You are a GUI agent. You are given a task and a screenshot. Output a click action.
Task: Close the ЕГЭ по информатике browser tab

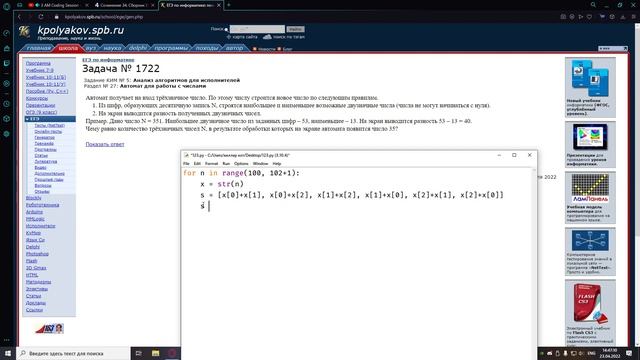(219, 5)
